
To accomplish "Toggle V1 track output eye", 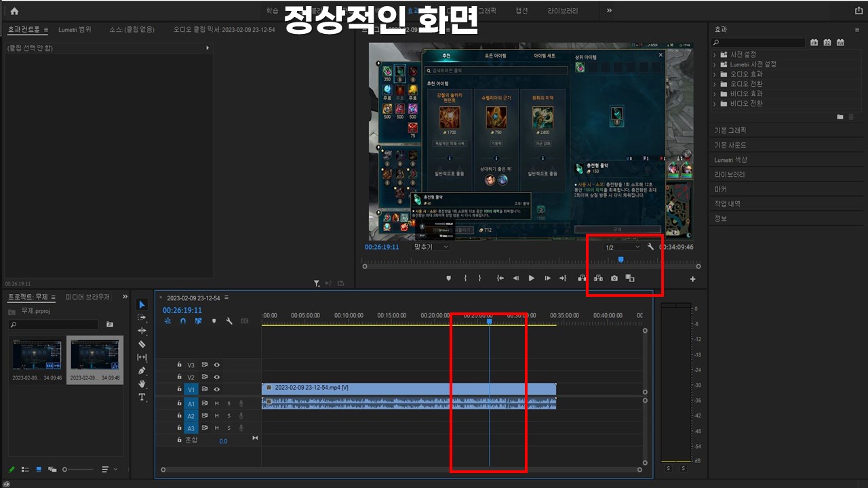I will [x=217, y=390].
